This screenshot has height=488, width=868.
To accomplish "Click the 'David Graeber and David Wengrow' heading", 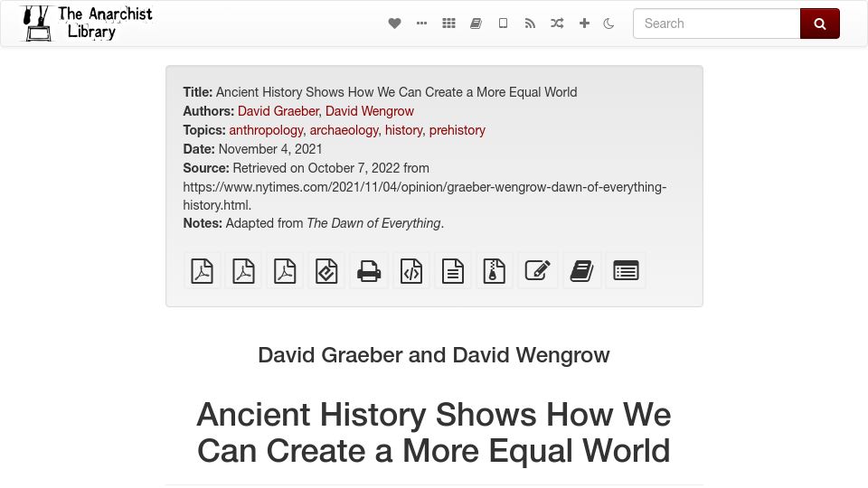I will tap(434, 354).
